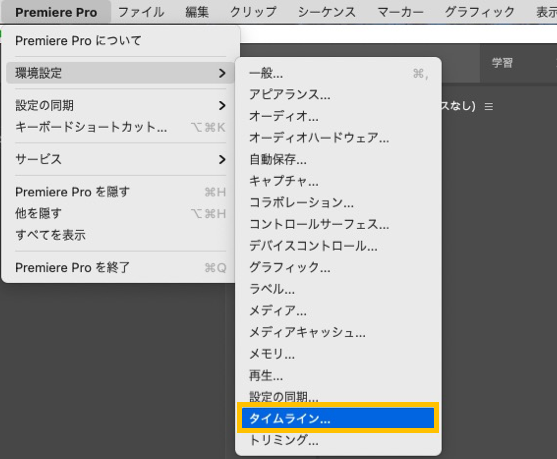The height and width of the screenshot is (459, 557).
Task: Open the クリップ menu
Action: [253, 12]
